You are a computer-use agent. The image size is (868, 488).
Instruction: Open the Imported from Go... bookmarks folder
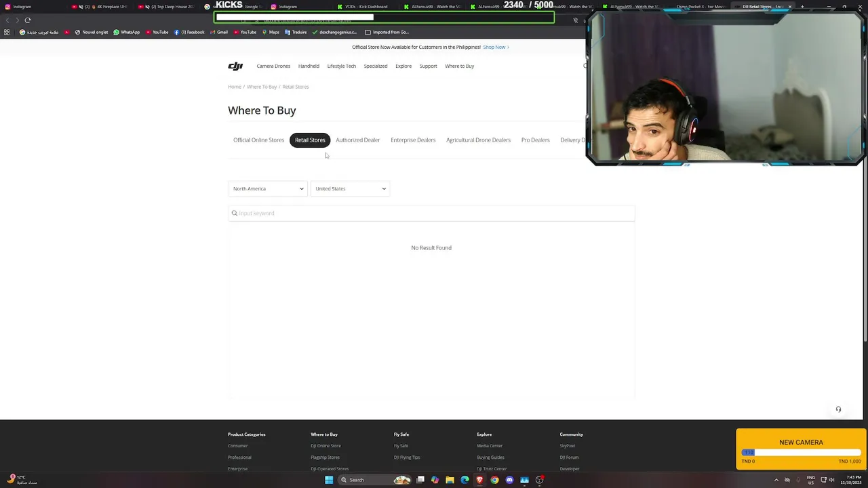(387, 32)
